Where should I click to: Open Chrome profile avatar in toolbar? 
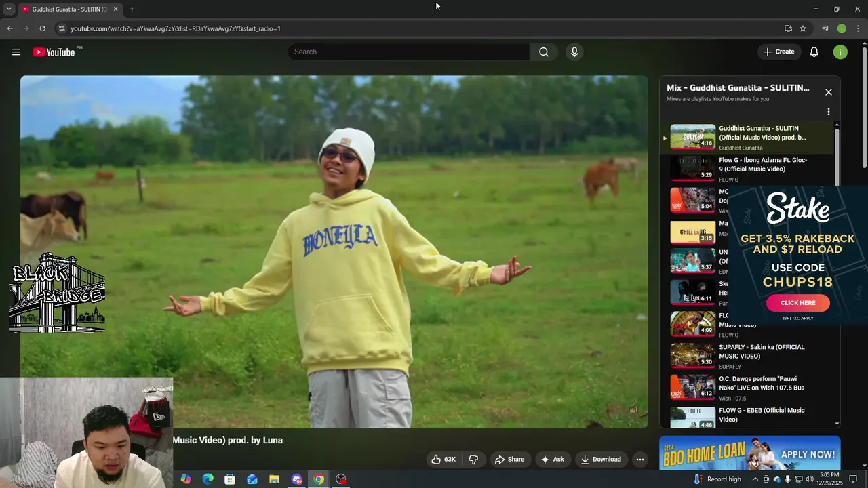842,28
